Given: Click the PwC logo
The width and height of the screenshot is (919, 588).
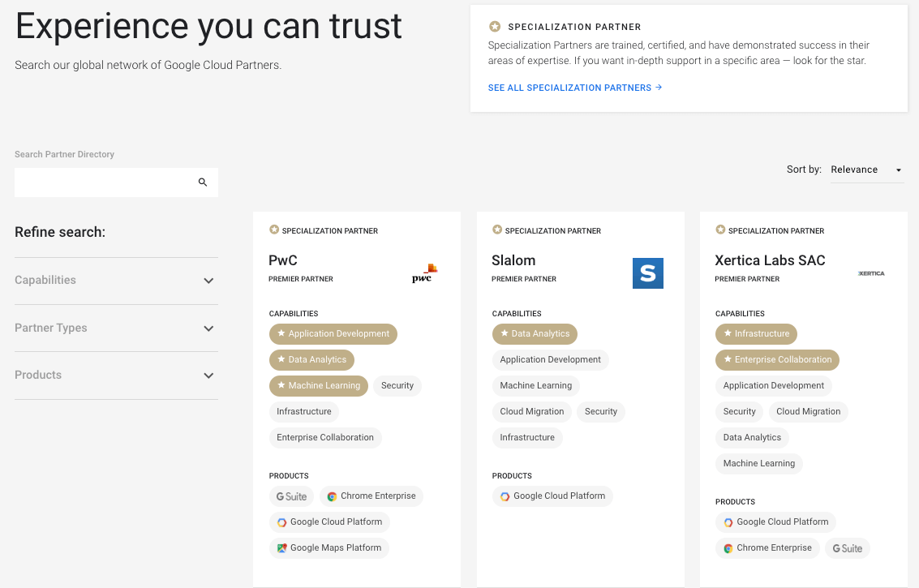Looking at the screenshot, I should pos(424,273).
